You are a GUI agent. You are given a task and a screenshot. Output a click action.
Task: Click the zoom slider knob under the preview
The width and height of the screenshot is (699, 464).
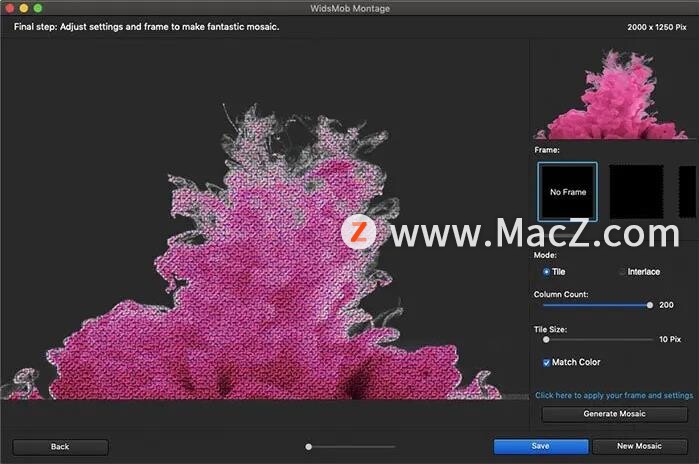tap(308, 447)
